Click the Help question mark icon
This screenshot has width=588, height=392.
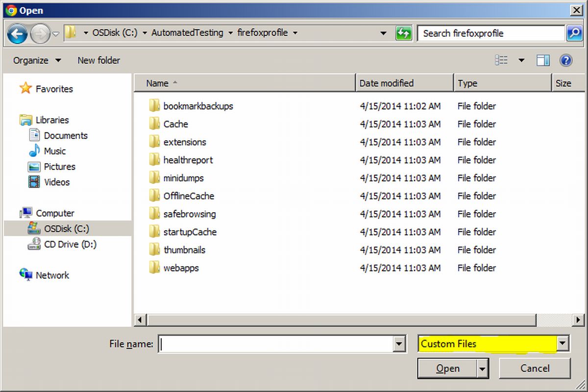point(566,60)
